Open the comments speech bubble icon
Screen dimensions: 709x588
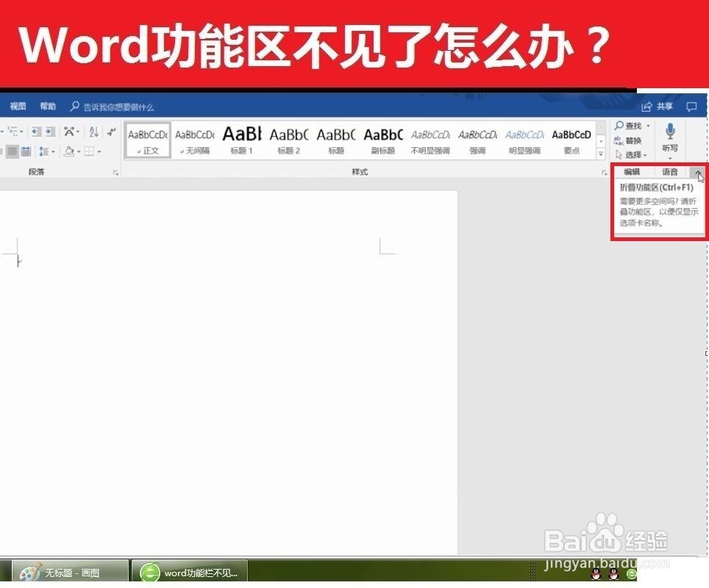pos(691,107)
